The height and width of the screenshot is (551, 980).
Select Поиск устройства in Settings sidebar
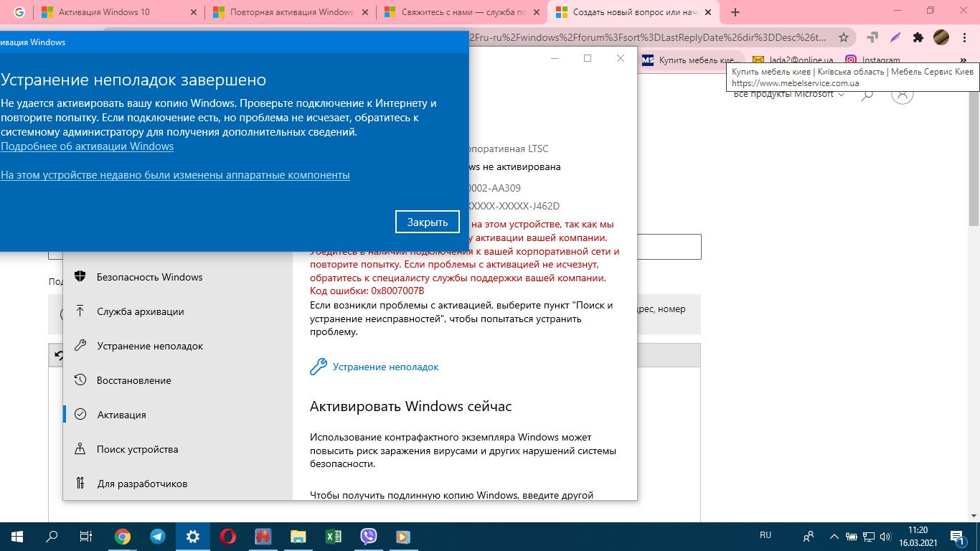pyautogui.click(x=177, y=449)
